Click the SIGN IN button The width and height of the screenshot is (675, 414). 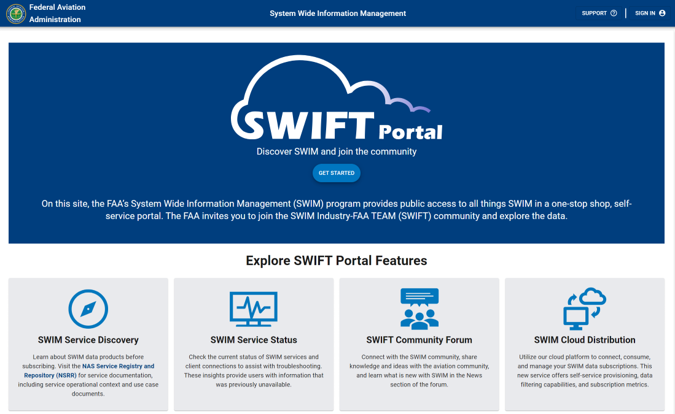650,13
